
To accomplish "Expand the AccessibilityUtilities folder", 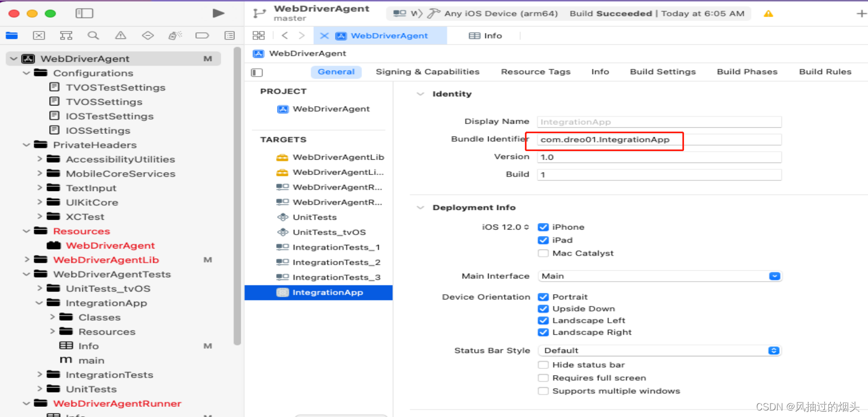I will (x=40, y=159).
